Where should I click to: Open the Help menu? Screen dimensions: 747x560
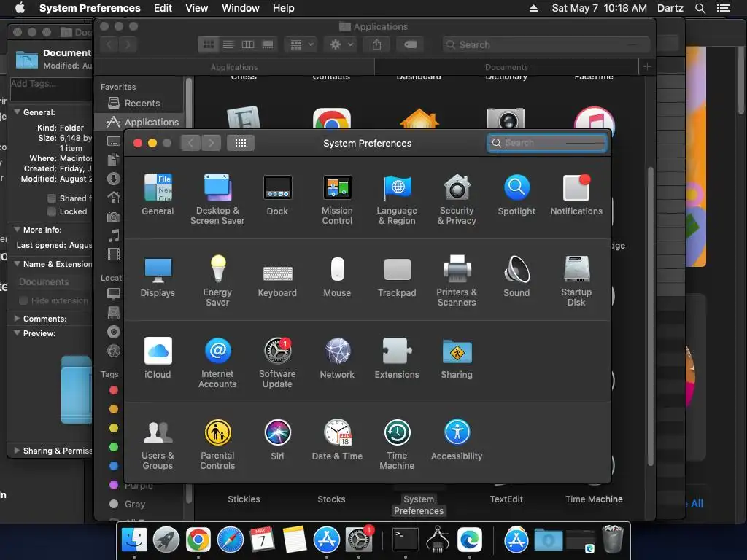(284, 8)
